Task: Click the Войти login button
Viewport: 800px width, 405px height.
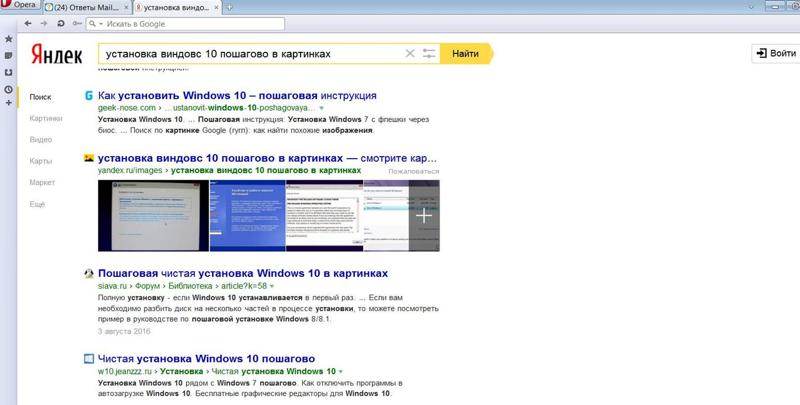Action: point(776,53)
